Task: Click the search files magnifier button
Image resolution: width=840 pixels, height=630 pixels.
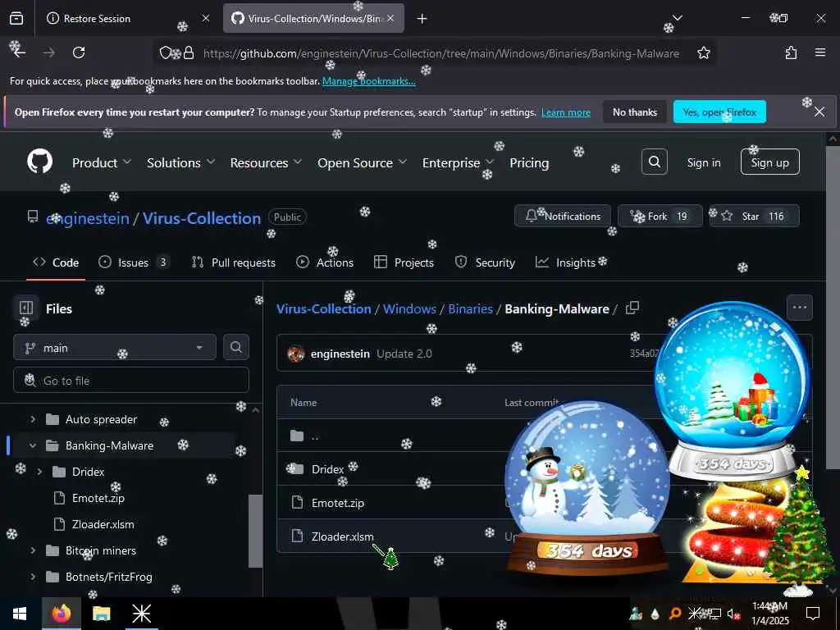Action: tap(236, 347)
